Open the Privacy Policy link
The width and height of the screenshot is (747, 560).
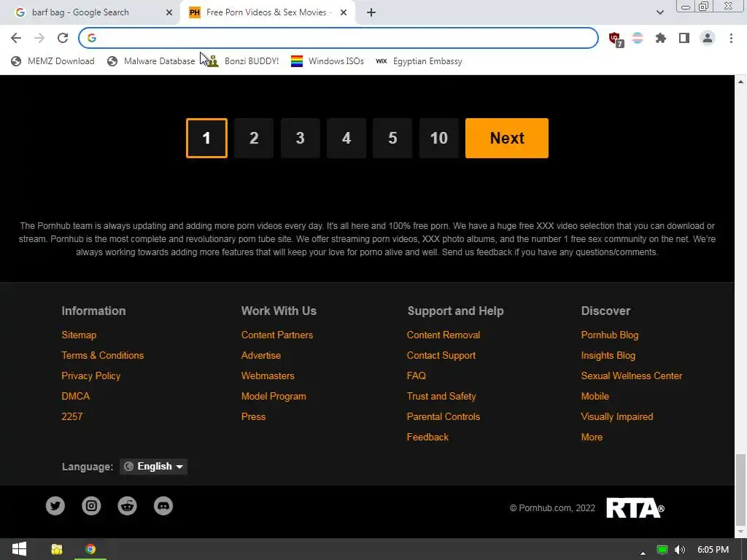(91, 376)
